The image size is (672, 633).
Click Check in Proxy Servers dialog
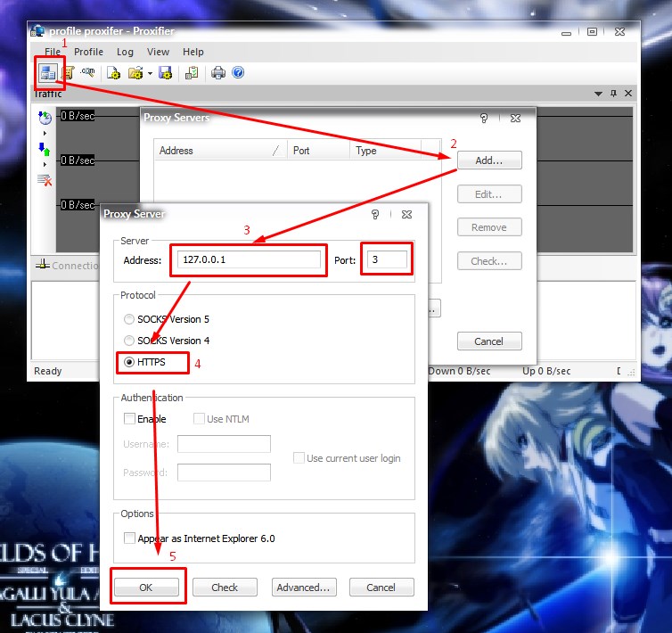click(x=489, y=261)
